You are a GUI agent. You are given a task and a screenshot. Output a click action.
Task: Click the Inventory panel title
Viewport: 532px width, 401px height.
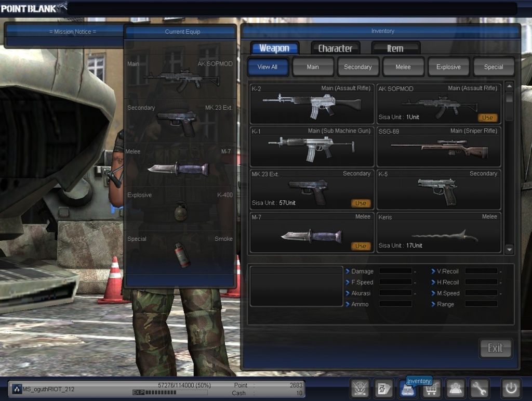pos(383,31)
